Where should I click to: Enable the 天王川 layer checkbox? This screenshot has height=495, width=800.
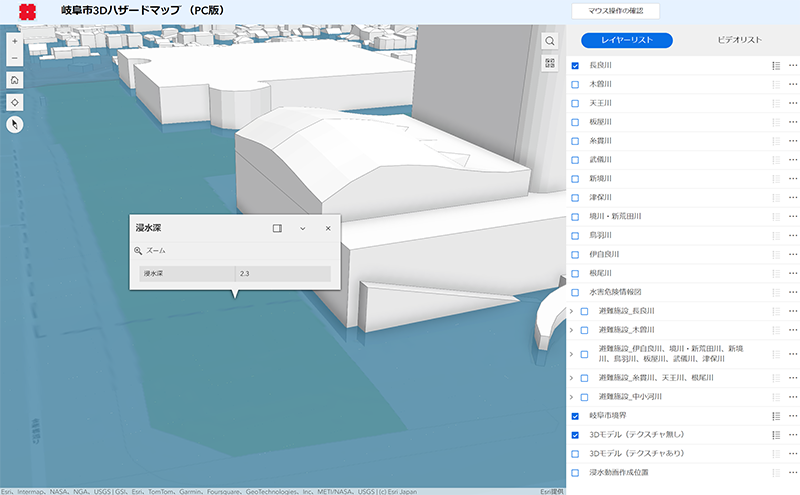(x=575, y=103)
